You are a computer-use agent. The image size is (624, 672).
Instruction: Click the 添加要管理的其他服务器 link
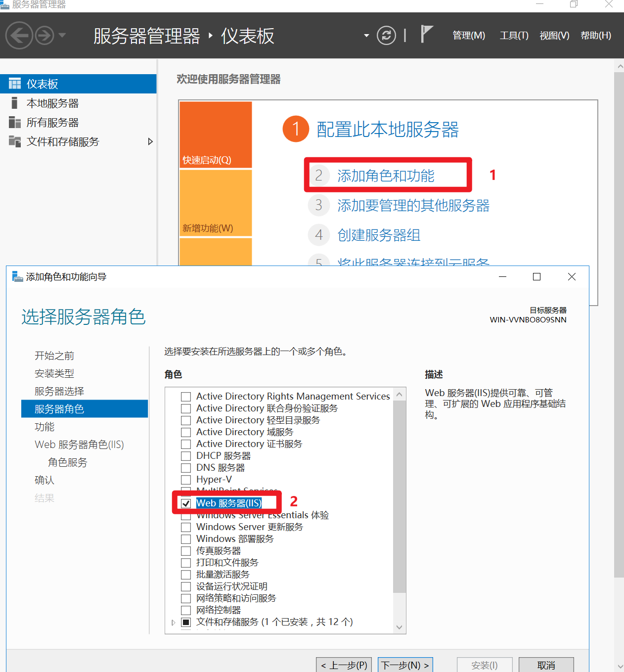point(413,205)
